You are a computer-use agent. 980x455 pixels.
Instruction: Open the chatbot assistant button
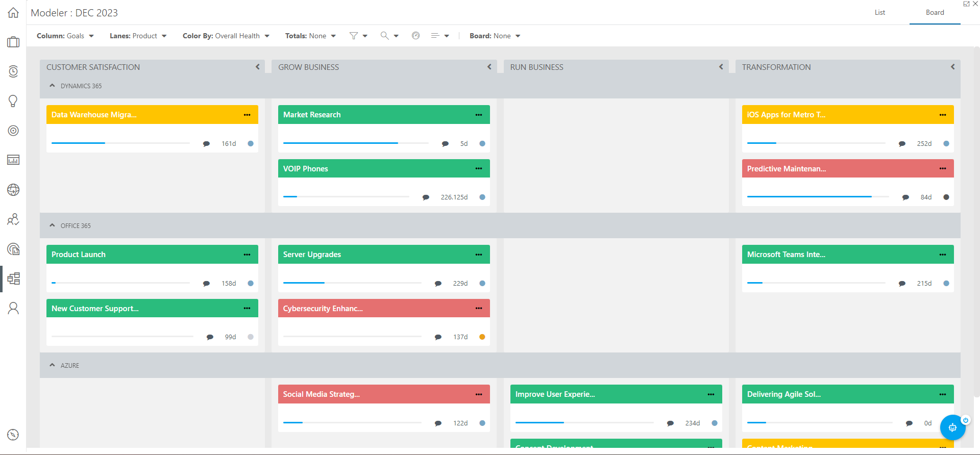pos(952,427)
